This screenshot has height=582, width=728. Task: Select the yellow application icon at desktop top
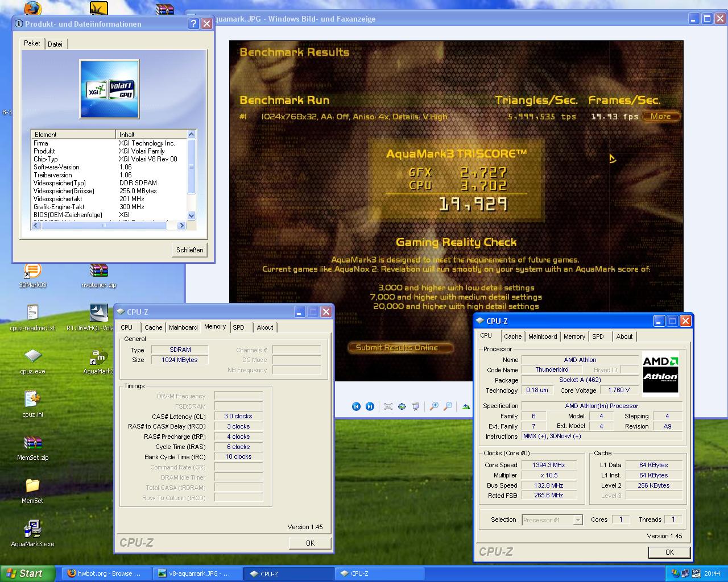click(x=99, y=8)
